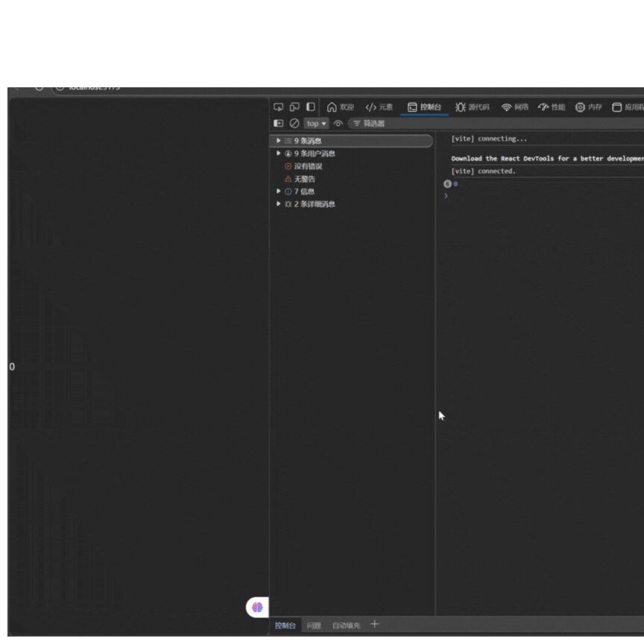Click the console prompt chevron
This screenshot has width=644, height=644.
[446, 196]
